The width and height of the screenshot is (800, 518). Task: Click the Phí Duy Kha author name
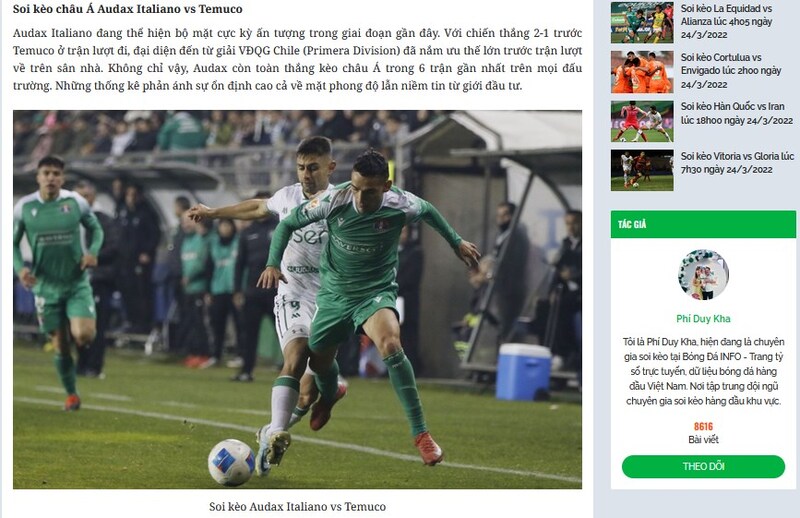coord(703,319)
